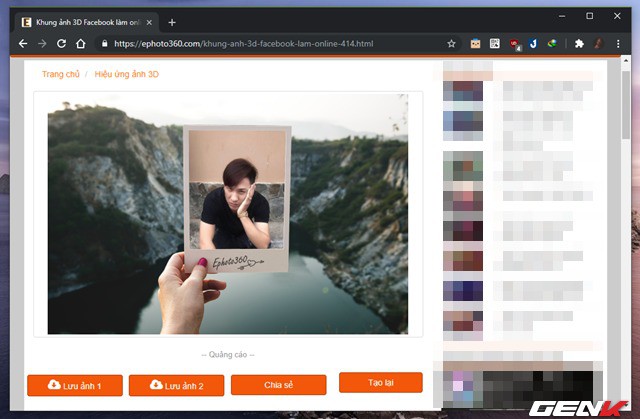640x419 pixels.
Task: Click the Chia sẻ button
Action: coord(279,385)
